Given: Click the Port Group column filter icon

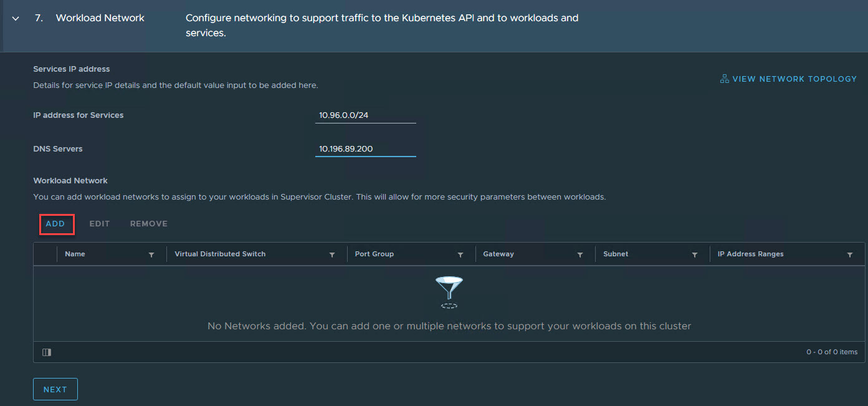Looking at the screenshot, I should [x=460, y=255].
